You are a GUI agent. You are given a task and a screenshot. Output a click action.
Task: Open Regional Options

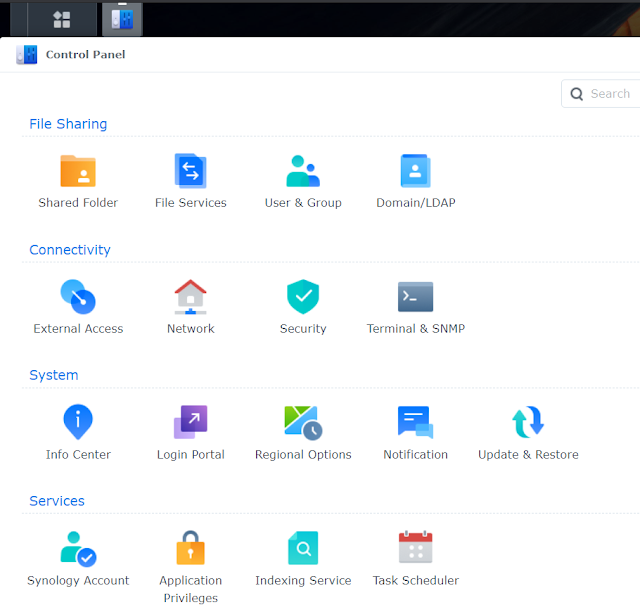[x=303, y=433]
